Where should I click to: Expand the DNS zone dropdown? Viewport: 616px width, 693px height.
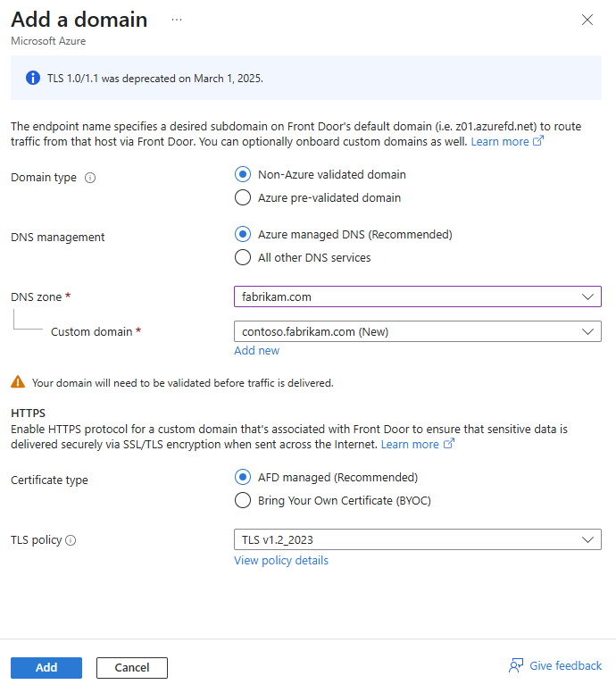[416, 296]
